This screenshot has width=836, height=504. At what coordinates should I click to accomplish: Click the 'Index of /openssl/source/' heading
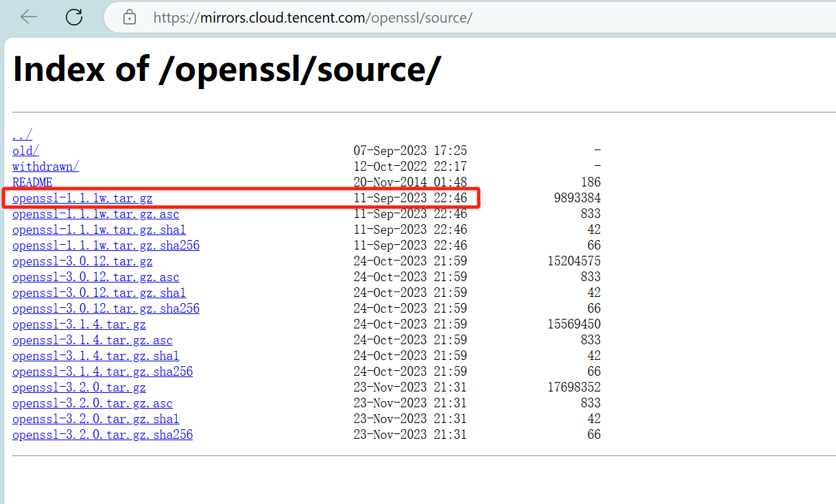[x=227, y=69]
